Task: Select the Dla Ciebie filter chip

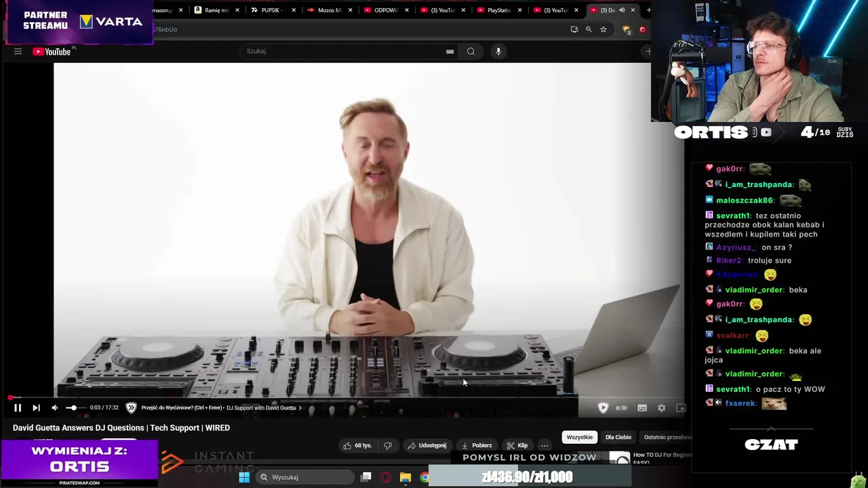Action: tap(618, 437)
